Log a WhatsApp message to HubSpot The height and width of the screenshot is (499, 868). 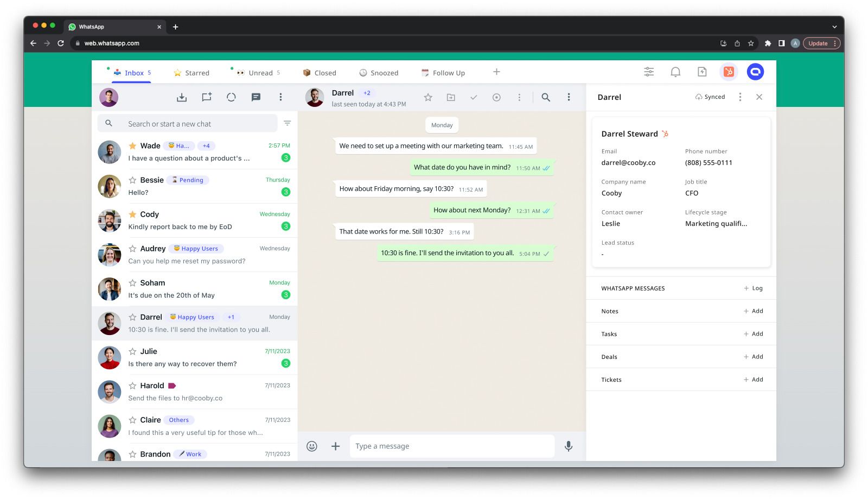click(754, 288)
